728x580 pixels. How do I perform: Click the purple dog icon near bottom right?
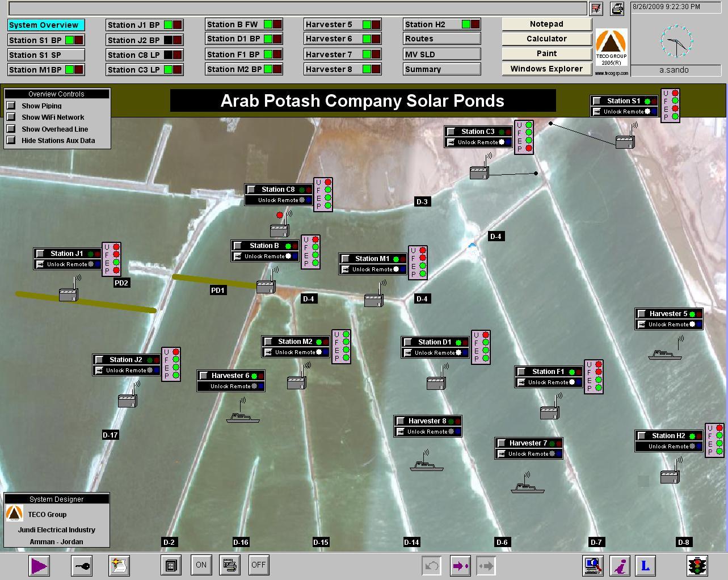[x=620, y=565]
